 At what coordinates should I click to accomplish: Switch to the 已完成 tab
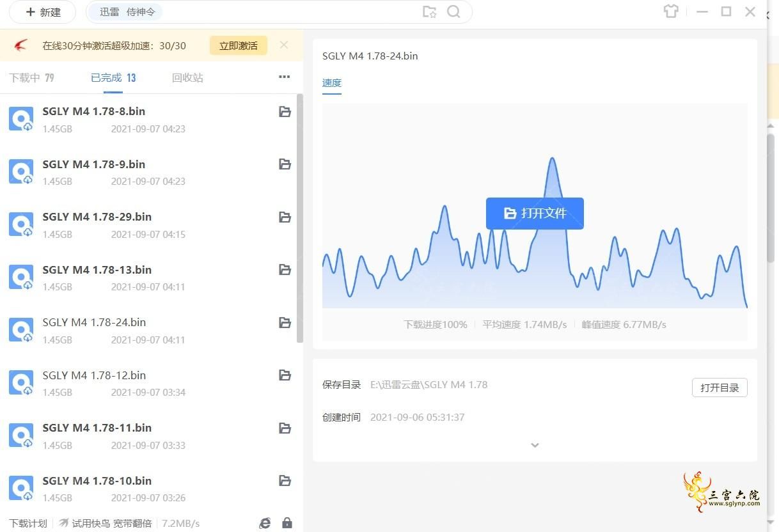point(113,77)
